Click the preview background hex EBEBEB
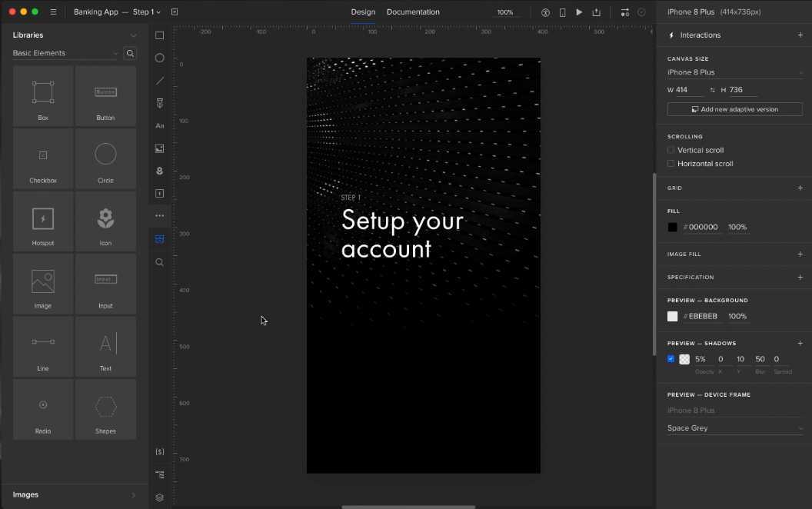The image size is (812, 509). (704, 316)
